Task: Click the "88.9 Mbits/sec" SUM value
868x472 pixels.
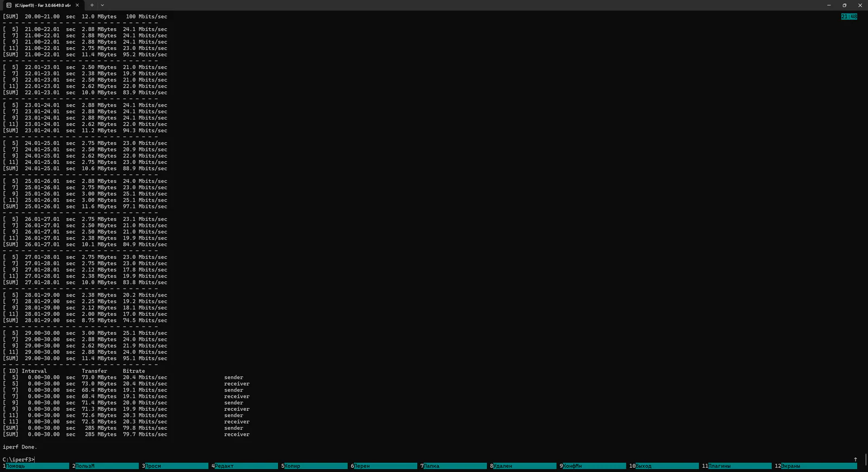Action: (x=145, y=169)
